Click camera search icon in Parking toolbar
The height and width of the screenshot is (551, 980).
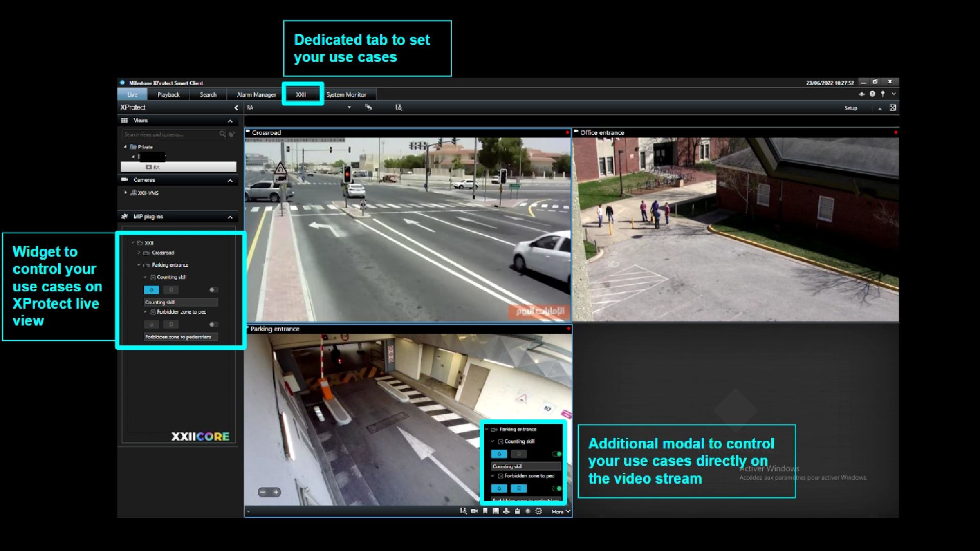(463, 511)
